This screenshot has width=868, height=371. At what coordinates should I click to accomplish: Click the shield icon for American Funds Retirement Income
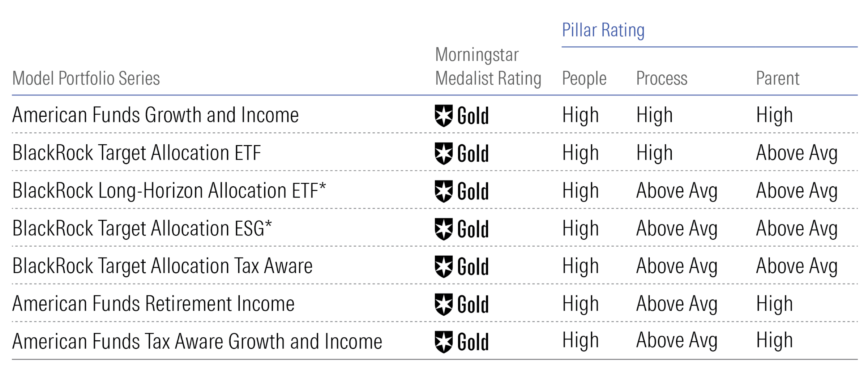coord(443,304)
